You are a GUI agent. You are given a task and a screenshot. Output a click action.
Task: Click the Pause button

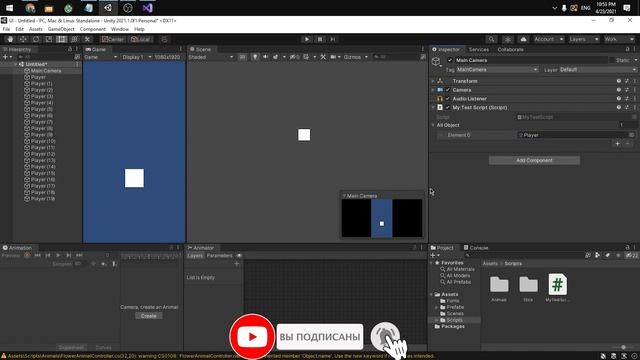tap(320, 39)
